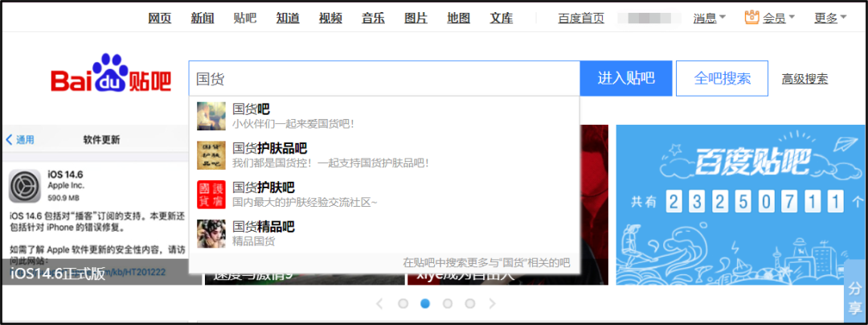Open the 新闻 tab
This screenshot has width=868, height=325.
click(203, 19)
